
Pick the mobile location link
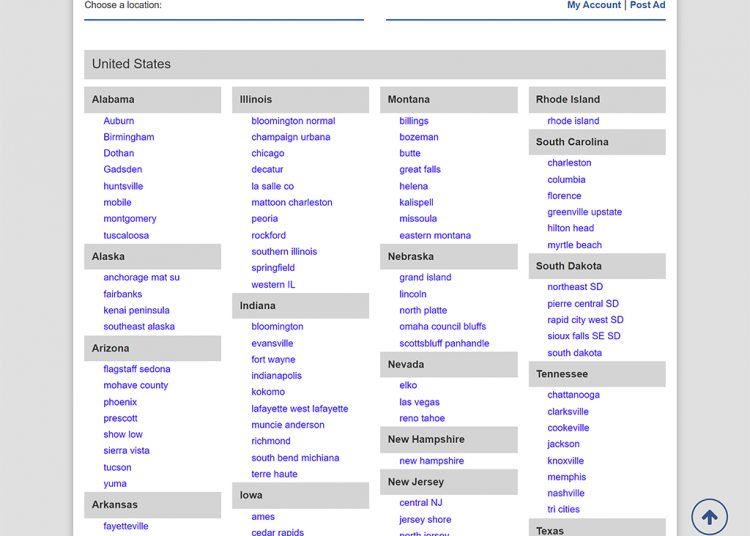[117, 203]
